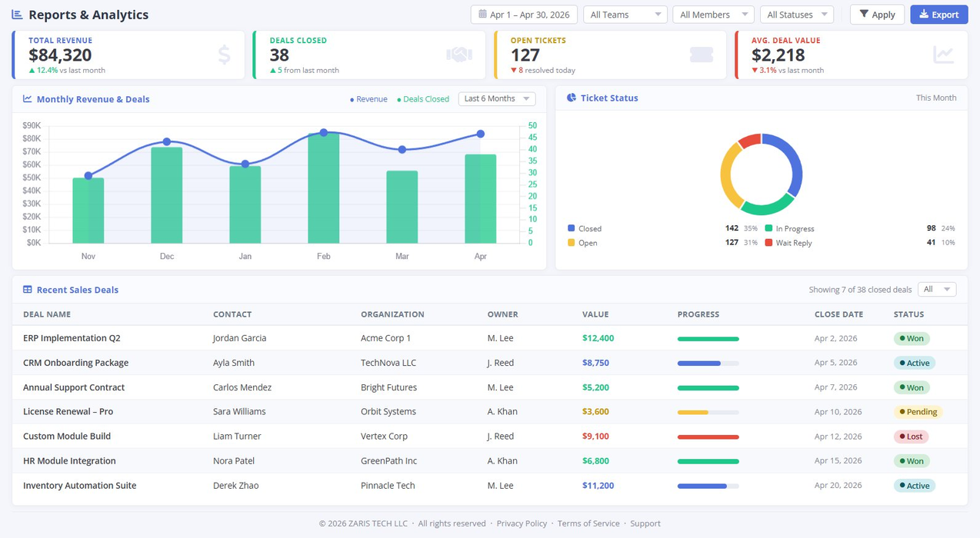Image resolution: width=980 pixels, height=538 pixels.
Task: Click the Pending status badge
Action: click(x=918, y=412)
